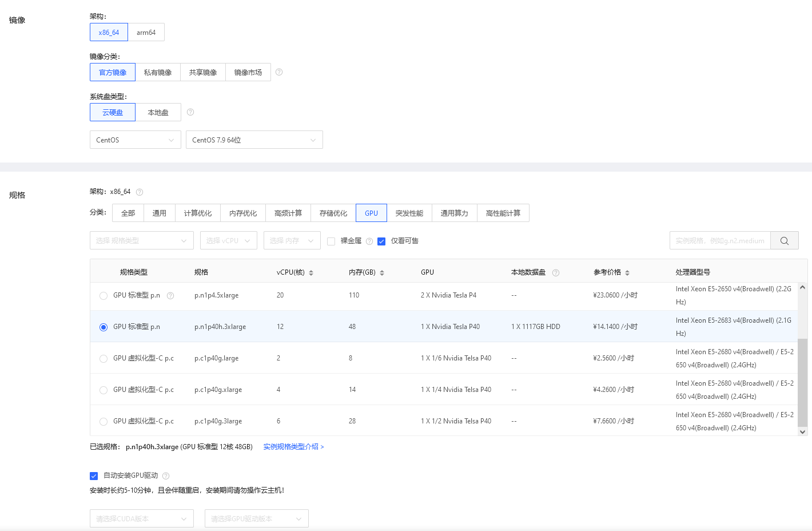812x531 pixels.
Task: Switch to 镜像市场 tab
Action: (x=248, y=73)
